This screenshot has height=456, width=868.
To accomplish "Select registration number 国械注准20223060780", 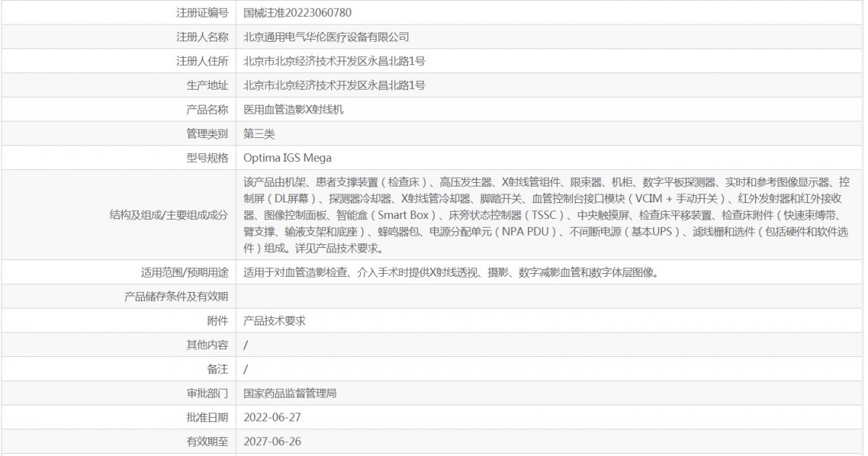I will pyautogui.click(x=298, y=12).
